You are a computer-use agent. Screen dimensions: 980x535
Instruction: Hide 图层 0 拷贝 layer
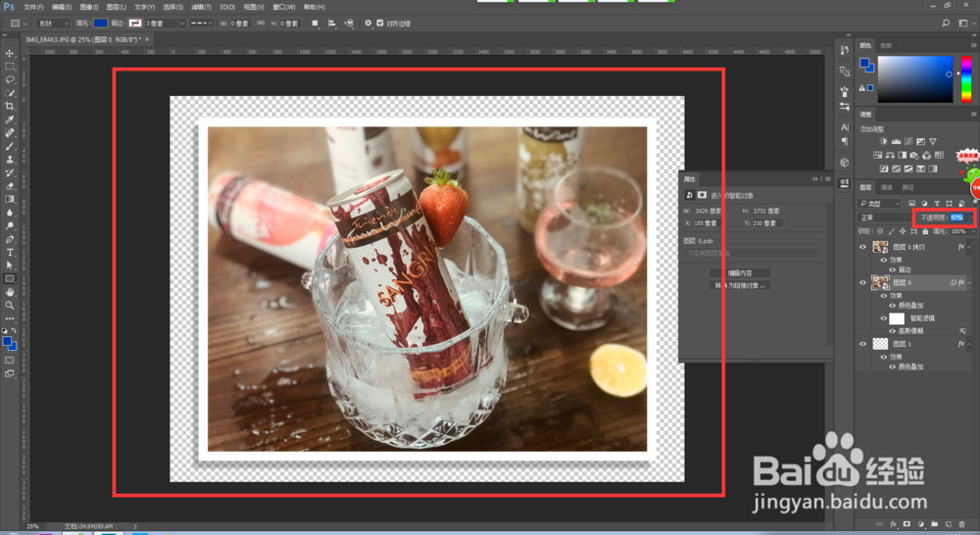click(x=863, y=247)
